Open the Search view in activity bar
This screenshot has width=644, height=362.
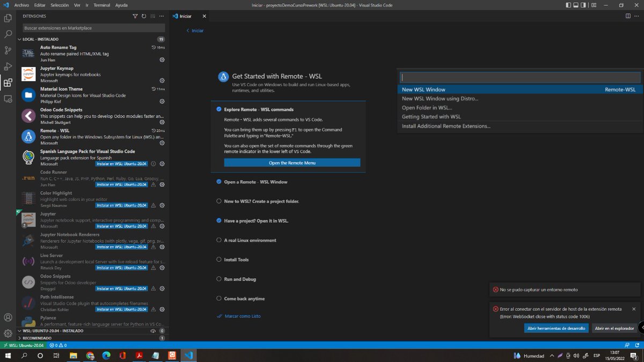[8, 34]
